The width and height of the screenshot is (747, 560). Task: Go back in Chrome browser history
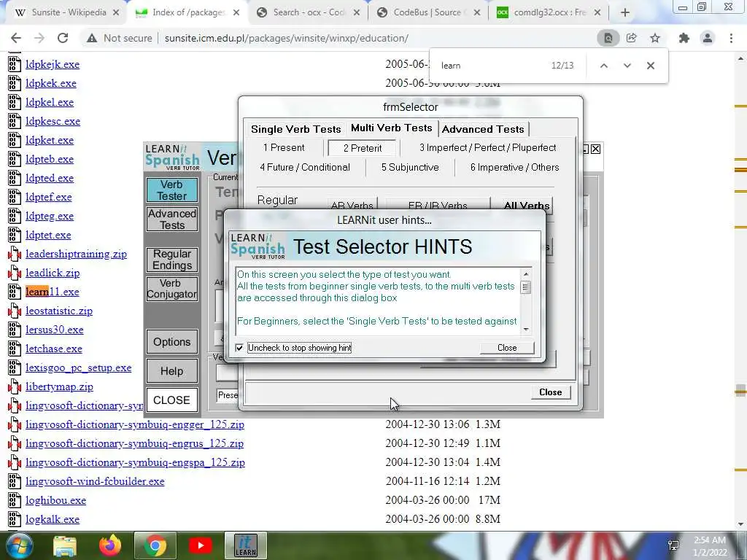16,38
